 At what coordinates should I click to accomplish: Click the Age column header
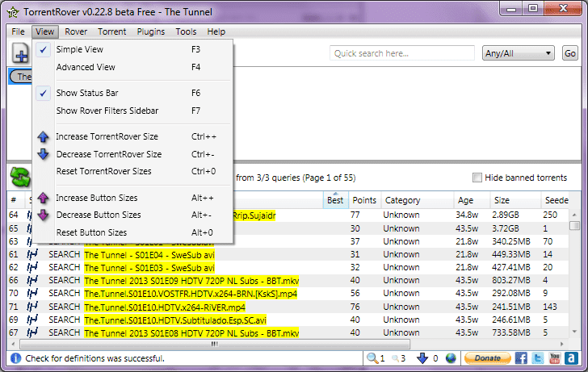coord(472,200)
